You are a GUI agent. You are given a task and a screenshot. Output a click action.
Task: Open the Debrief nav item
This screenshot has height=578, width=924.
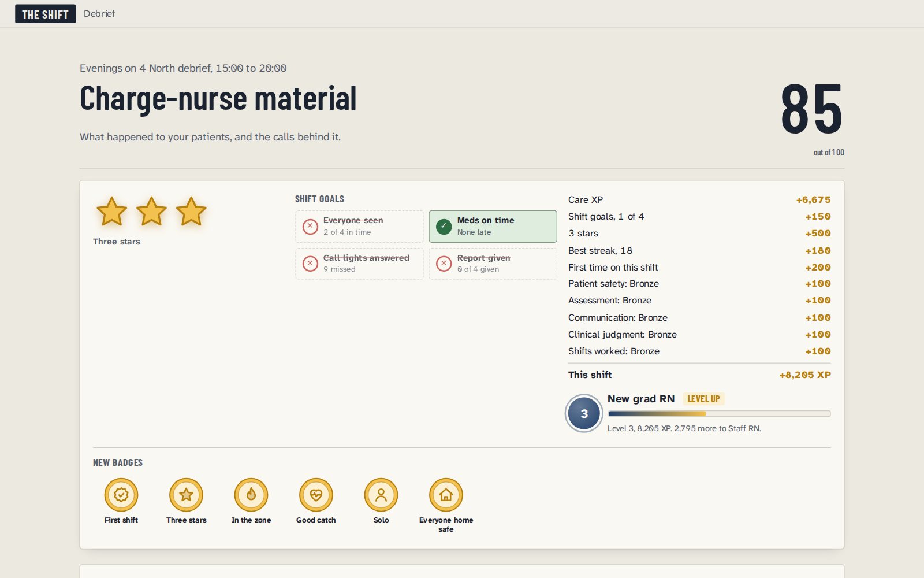(99, 13)
